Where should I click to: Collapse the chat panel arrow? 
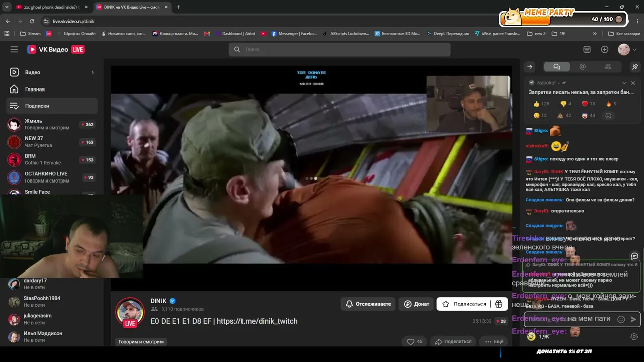(530, 67)
